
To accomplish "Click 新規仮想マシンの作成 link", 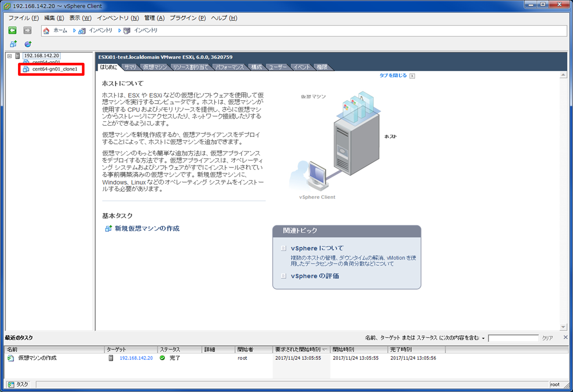I will coord(147,229).
